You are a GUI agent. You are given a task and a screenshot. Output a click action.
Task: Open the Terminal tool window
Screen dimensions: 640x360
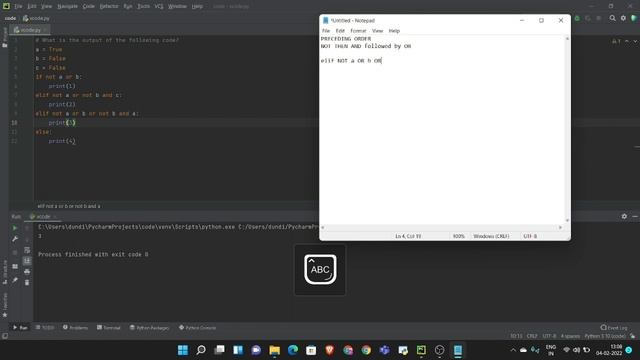[x=109, y=327]
